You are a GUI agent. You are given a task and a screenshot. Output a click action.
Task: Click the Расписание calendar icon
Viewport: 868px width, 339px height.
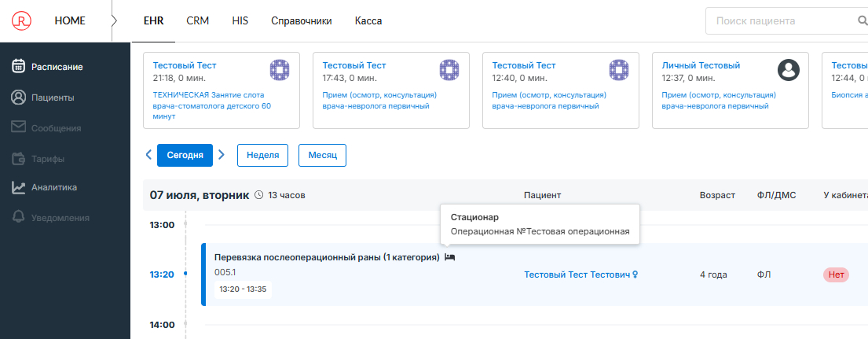point(18,67)
